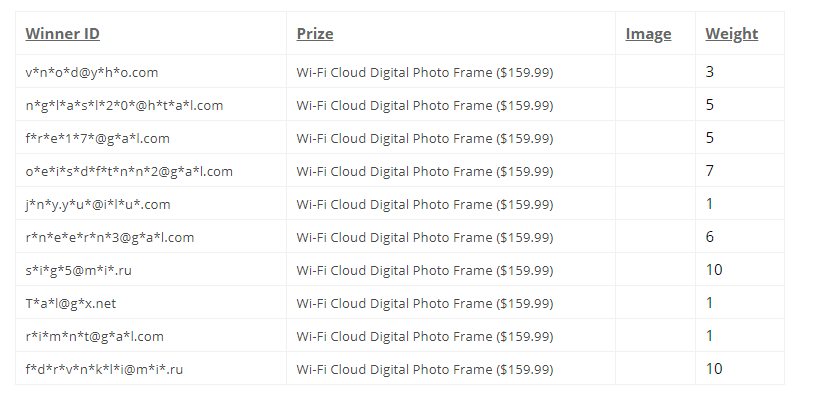Viewport: 821px width, 395px height.
Task: Sort by Prize column header
Action: (x=315, y=34)
